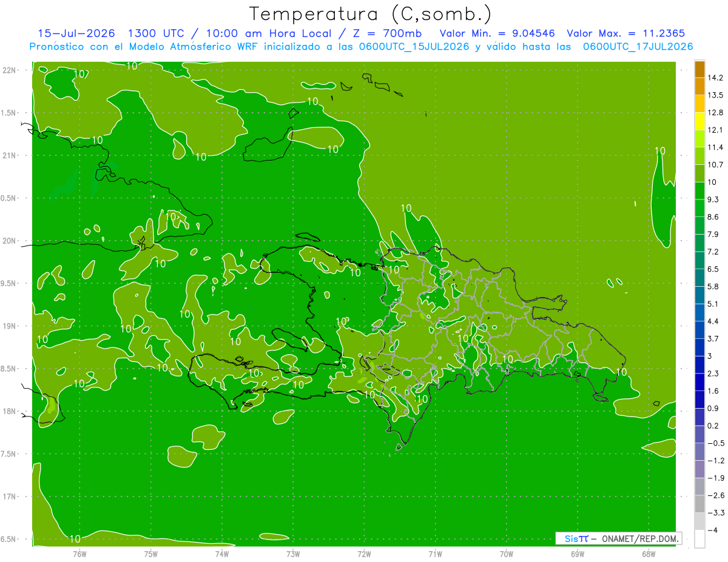Click the '20N' latitude axis label
This screenshot has height=562, width=728.
point(10,241)
